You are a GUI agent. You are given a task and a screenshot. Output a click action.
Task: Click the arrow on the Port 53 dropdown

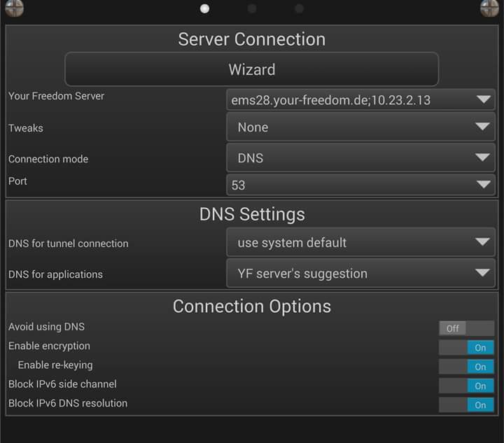tap(484, 184)
